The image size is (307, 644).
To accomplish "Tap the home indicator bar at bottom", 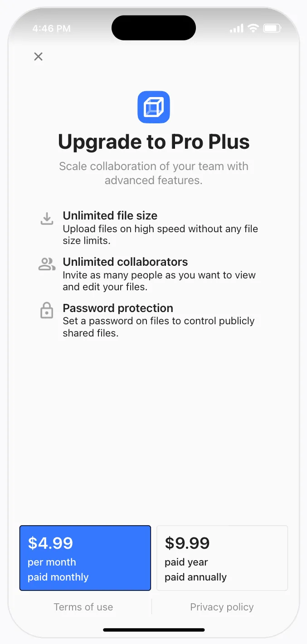I will 154,629.
